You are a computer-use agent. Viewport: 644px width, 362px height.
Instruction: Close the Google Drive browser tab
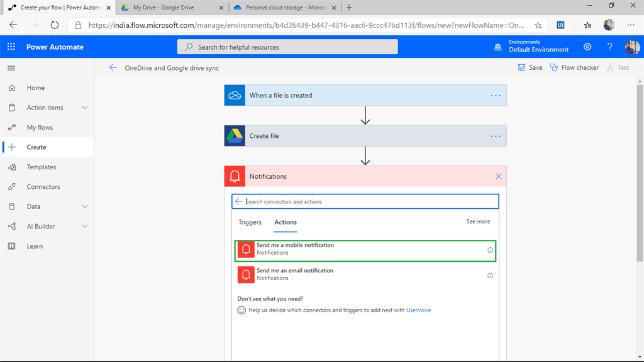(221, 8)
